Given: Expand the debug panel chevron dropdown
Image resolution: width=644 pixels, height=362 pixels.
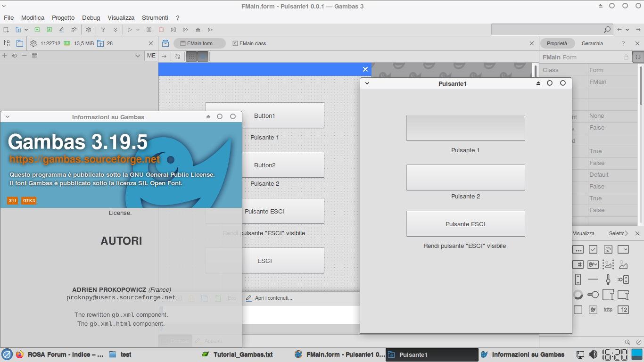Looking at the screenshot, I should (x=138, y=56).
